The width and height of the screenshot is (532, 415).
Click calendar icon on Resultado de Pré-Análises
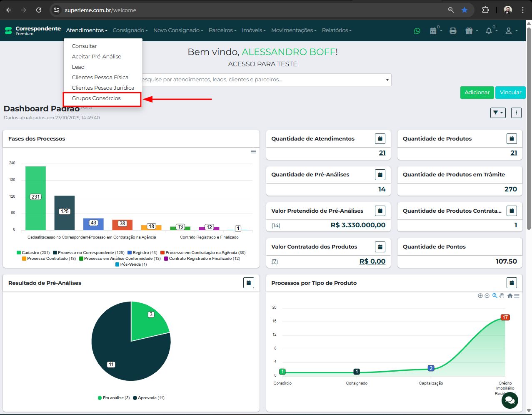tap(248, 283)
